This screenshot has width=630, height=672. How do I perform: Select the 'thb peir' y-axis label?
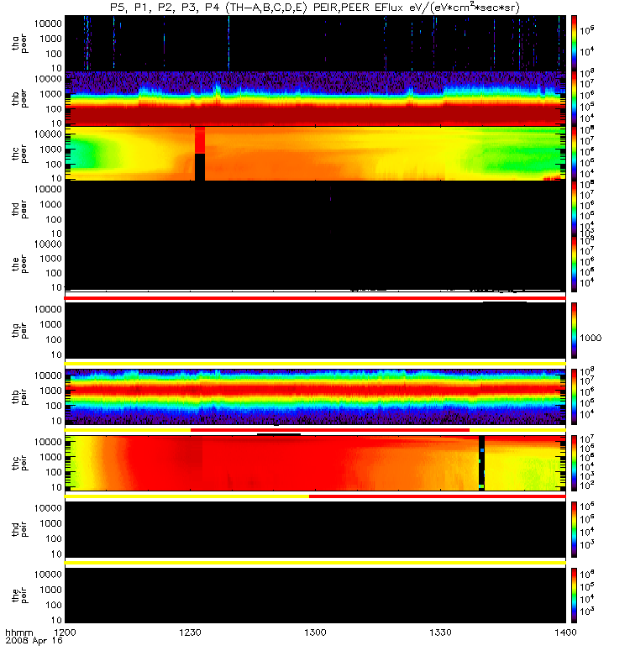tap(19, 396)
